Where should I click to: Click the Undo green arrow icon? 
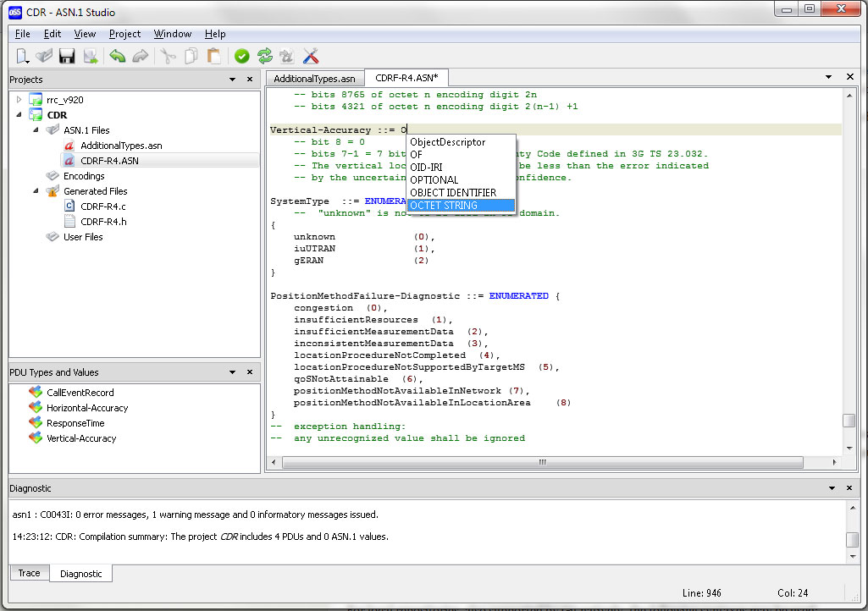coord(118,56)
